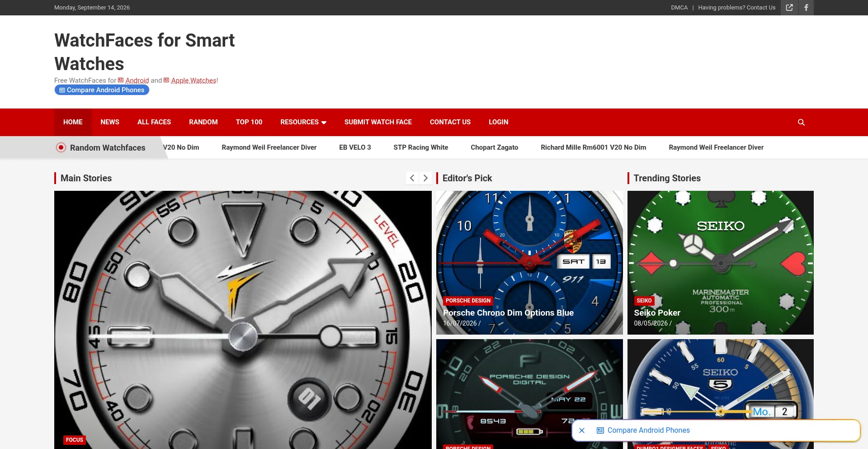The height and width of the screenshot is (449, 868).
Task: Open Richard Mille Rm6001 V20 No Dim
Action: tap(593, 147)
